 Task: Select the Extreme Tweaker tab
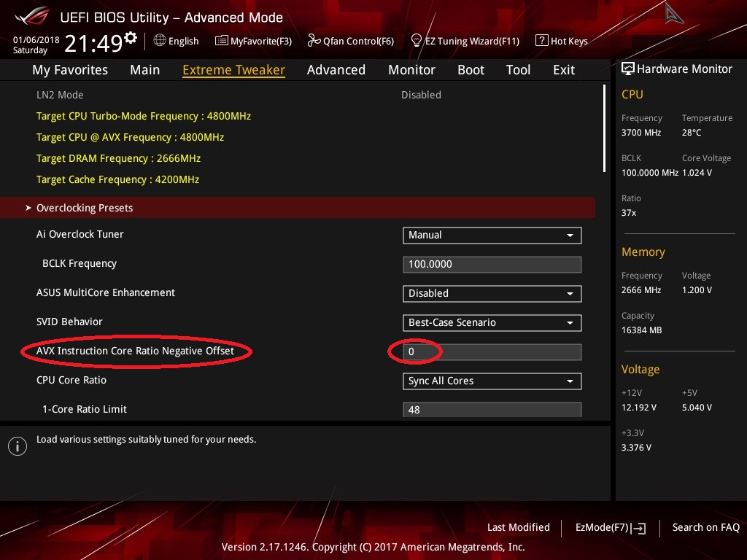tap(233, 70)
